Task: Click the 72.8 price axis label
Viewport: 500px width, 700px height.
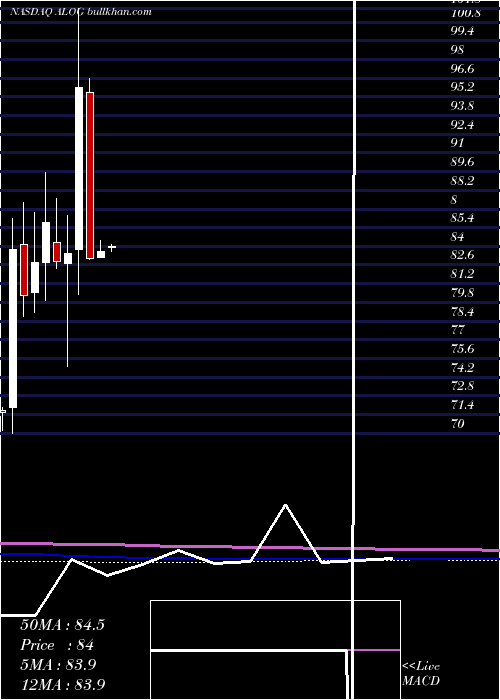Action: 462,386
